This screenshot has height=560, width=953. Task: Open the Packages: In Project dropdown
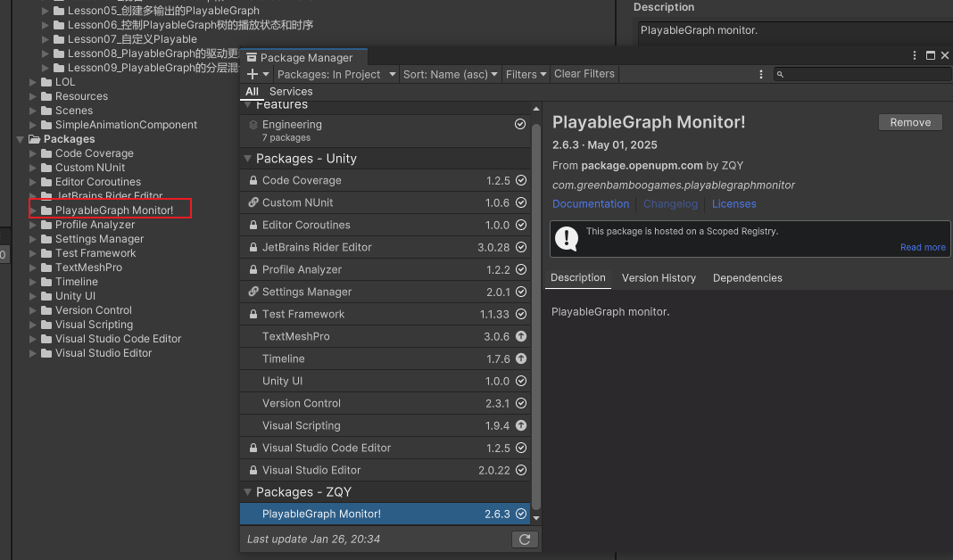[336, 74]
